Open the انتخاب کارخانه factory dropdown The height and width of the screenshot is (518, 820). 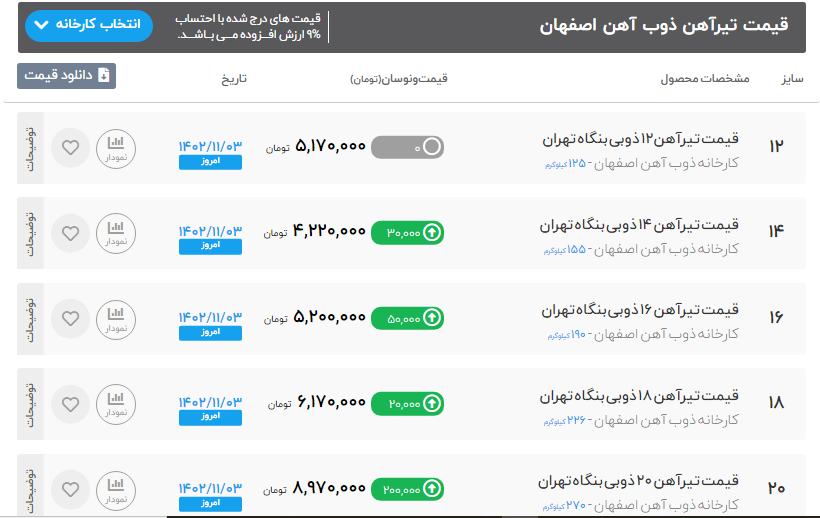(x=88, y=25)
